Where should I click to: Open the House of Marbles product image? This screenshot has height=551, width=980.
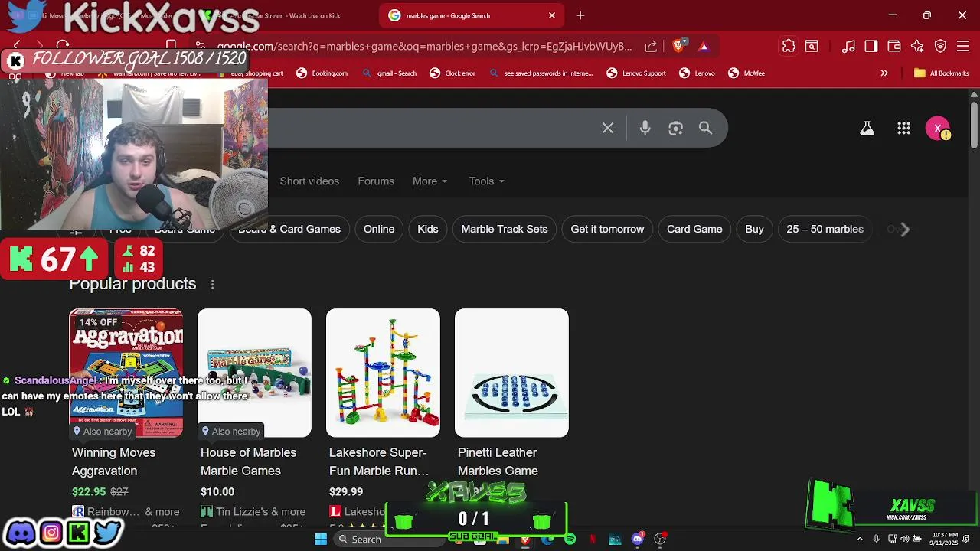tap(254, 373)
